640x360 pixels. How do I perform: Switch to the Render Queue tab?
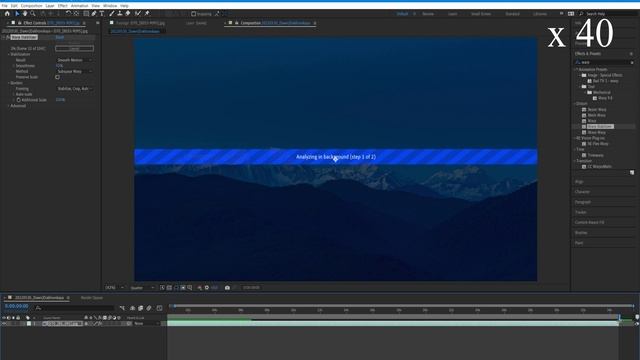92,298
